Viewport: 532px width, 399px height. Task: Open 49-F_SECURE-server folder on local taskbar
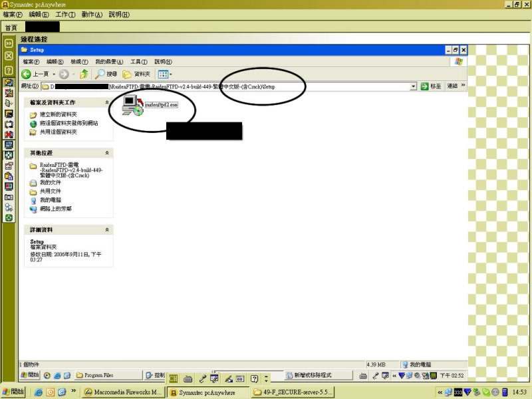point(293,392)
